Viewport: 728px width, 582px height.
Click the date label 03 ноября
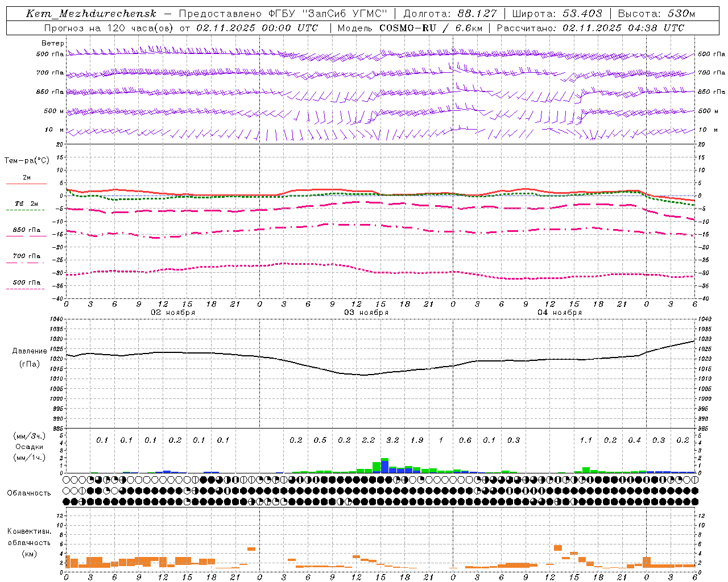click(x=366, y=313)
